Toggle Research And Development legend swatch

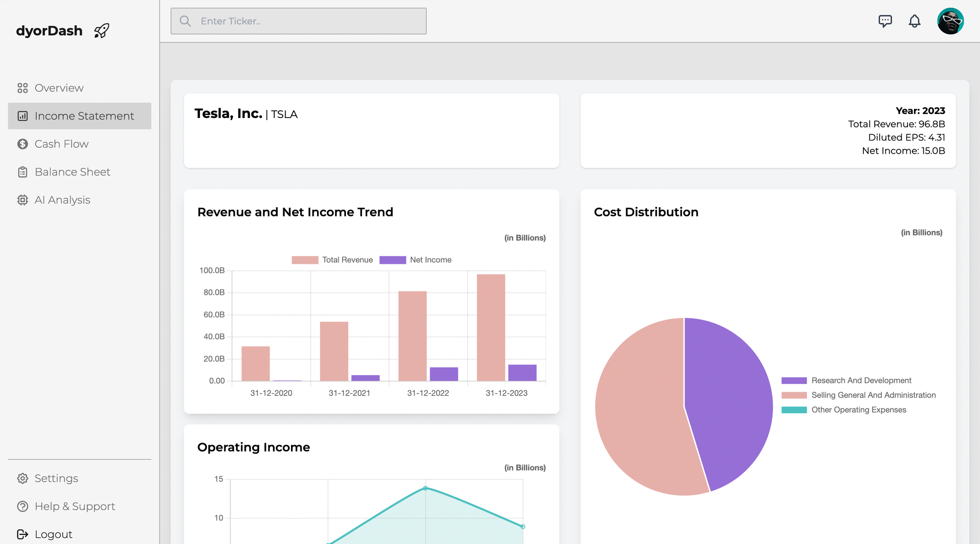click(794, 380)
